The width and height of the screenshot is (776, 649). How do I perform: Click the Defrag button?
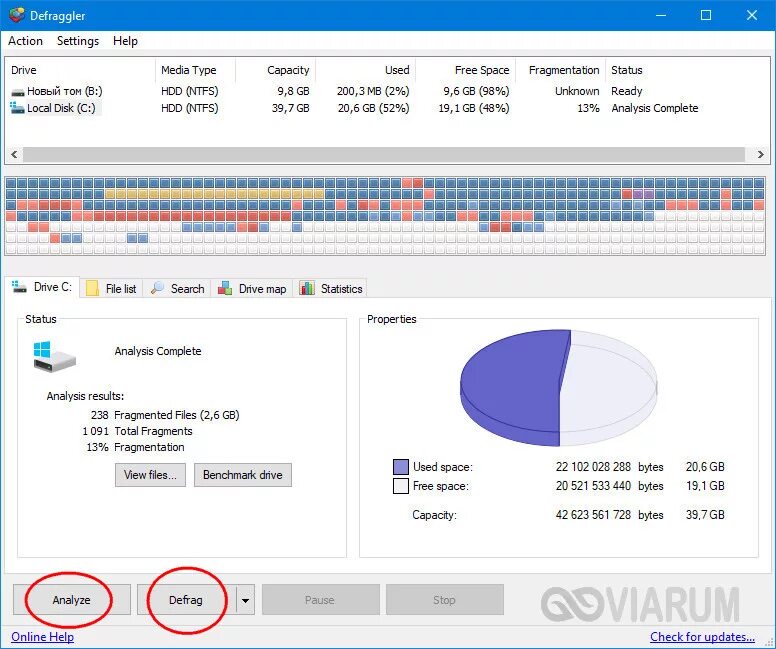(x=186, y=600)
